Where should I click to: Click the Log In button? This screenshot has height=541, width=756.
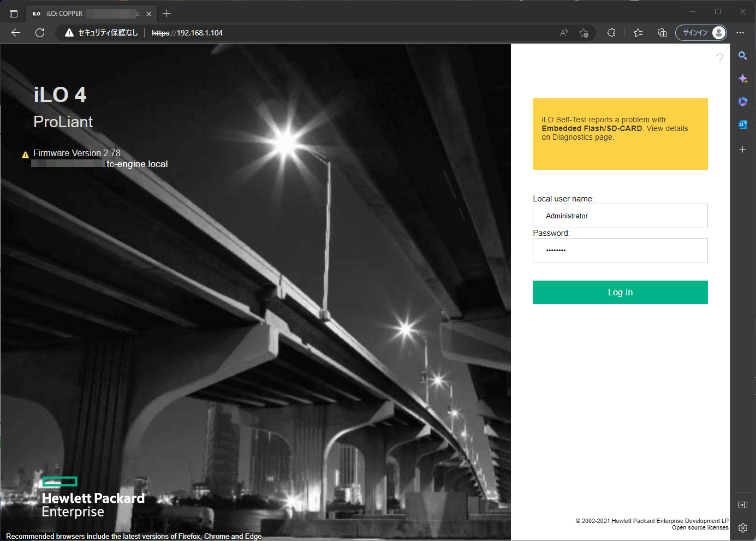point(620,292)
